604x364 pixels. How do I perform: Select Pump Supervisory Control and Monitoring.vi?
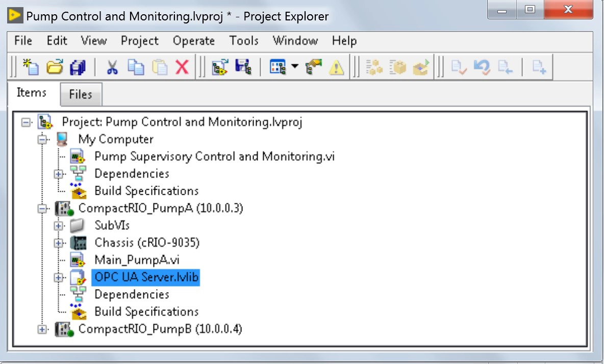[x=214, y=157]
